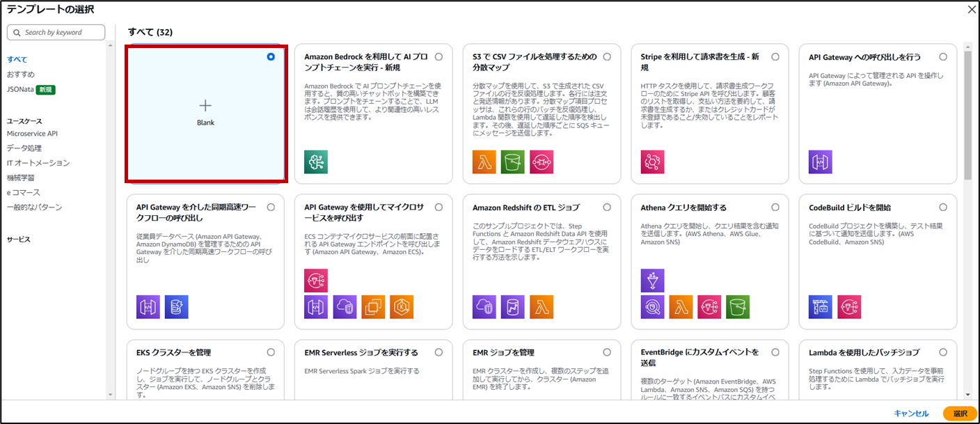Click the pink SNS icon on the microservice card

pos(316,281)
